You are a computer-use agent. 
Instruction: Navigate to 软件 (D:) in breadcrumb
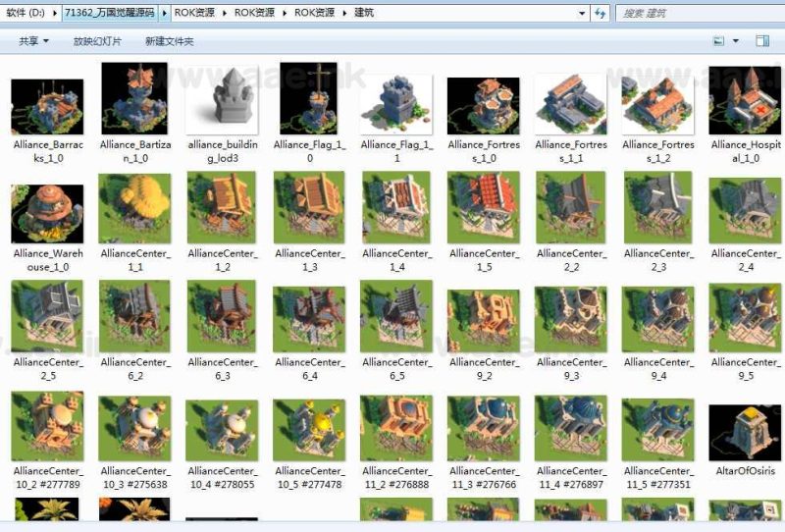tap(25, 14)
